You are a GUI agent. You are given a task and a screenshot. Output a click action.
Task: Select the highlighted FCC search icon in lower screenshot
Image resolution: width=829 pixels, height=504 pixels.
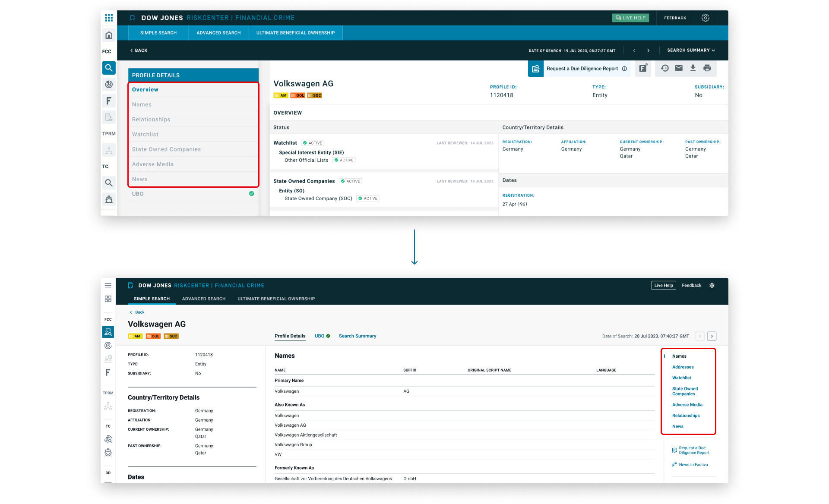pyautogui.click(x=108, y=332)
